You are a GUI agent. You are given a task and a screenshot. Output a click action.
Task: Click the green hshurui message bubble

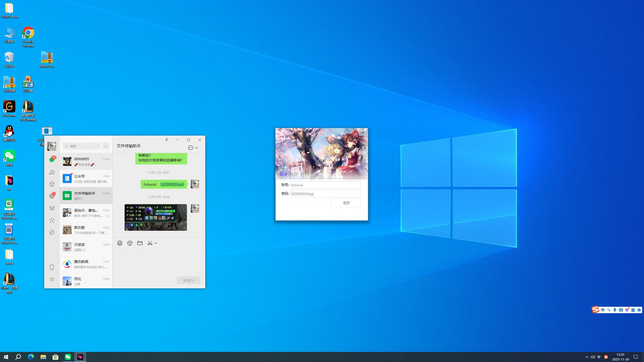164,185
